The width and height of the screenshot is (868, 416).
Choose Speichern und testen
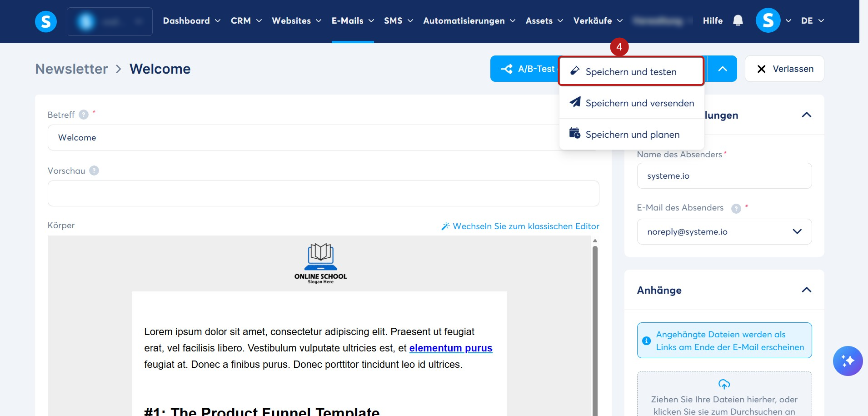click(x=631, y=71)
